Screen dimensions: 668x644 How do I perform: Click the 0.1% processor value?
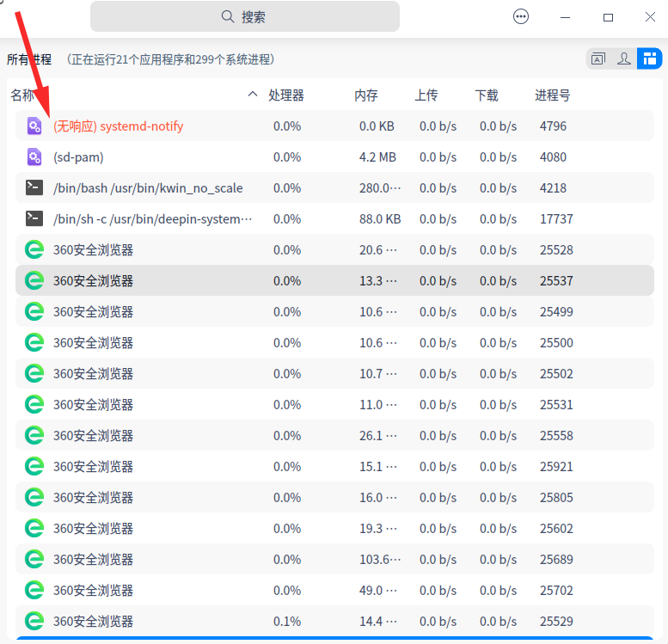pyautogui.click(x=287, y=622)
